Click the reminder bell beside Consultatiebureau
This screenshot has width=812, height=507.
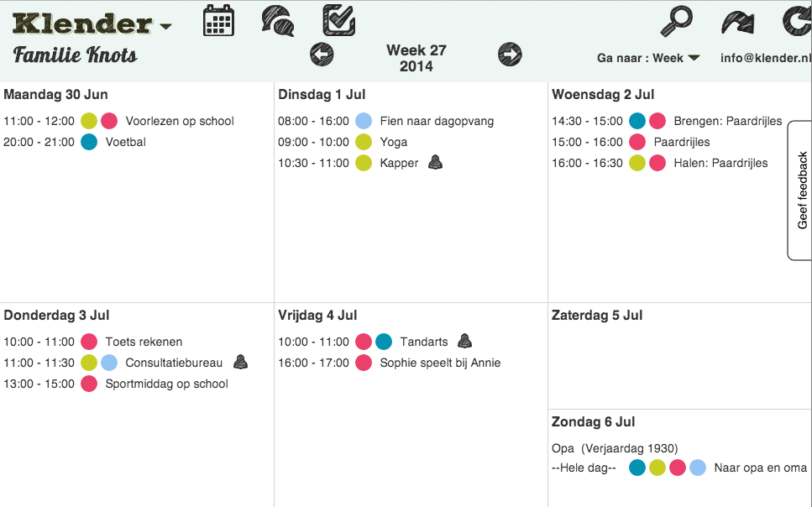[240, 362]
